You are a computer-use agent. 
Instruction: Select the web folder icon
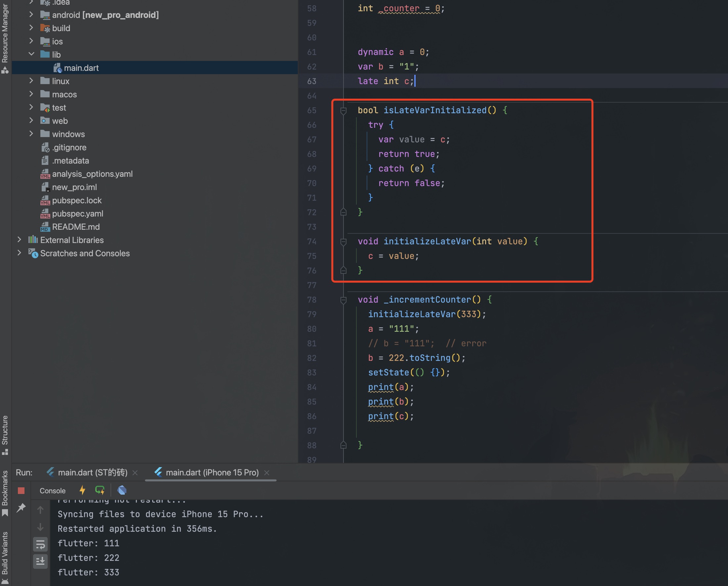pyautogui.click(x=45, y=121)
